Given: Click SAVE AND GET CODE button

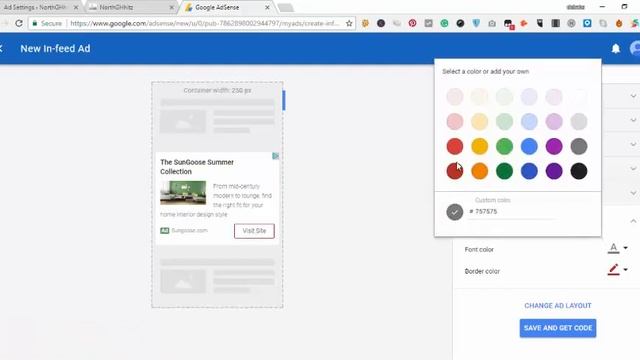Looking at the screenshot, I should click(558, 328).
